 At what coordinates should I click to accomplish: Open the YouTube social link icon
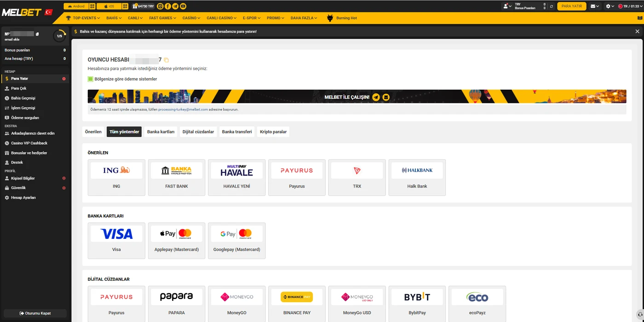pyautogui.click(x=183, y=6)
